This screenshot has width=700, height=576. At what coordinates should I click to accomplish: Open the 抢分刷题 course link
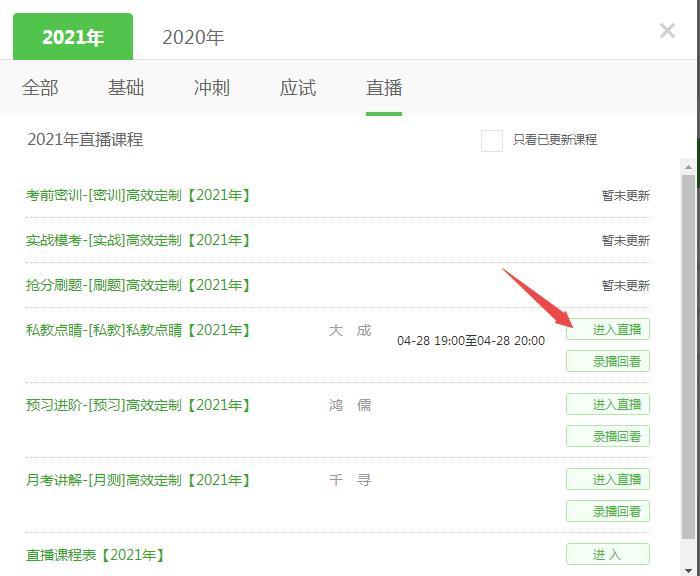138,285
